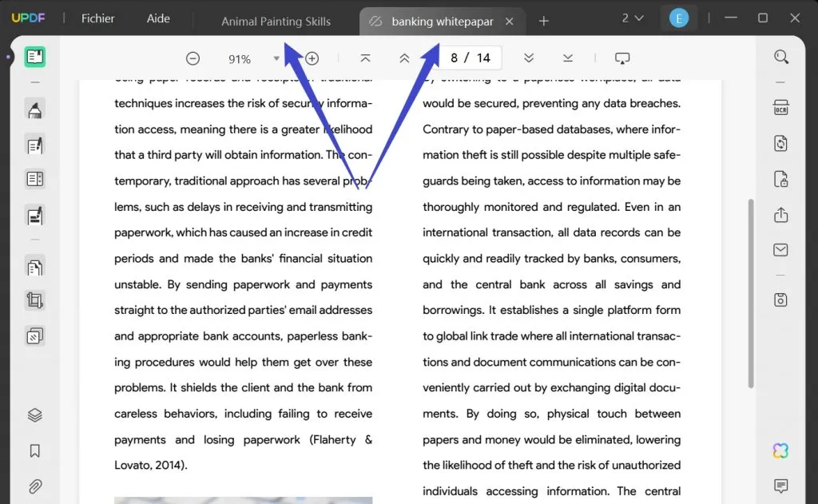The image size is (818, 504).
Task: Jump to the next page with the chevron
Action: (529, 58)
